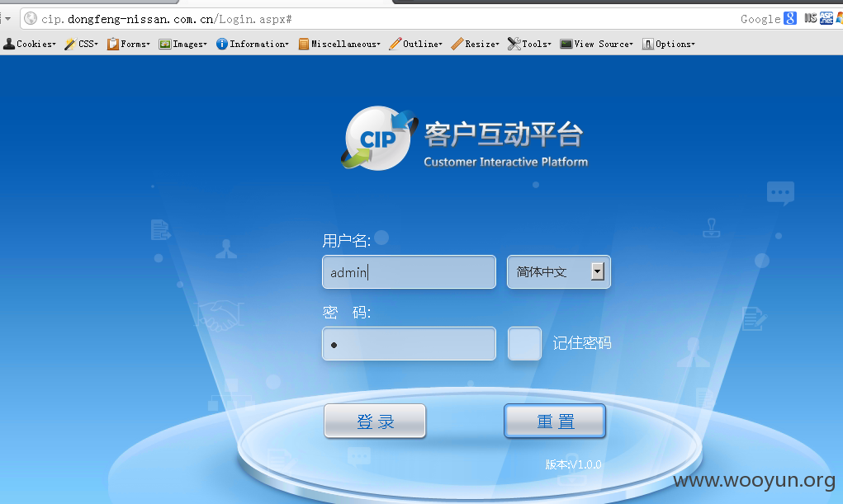843x504 pixels.
Task: Click the Forms clipboard icon
Action: (x=112, y=44)
